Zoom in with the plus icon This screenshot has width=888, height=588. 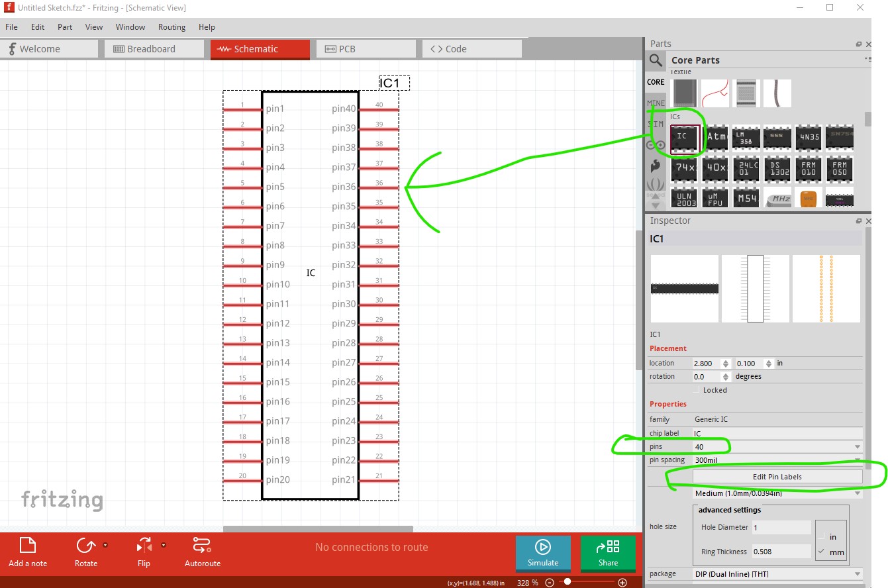point(622,583)
